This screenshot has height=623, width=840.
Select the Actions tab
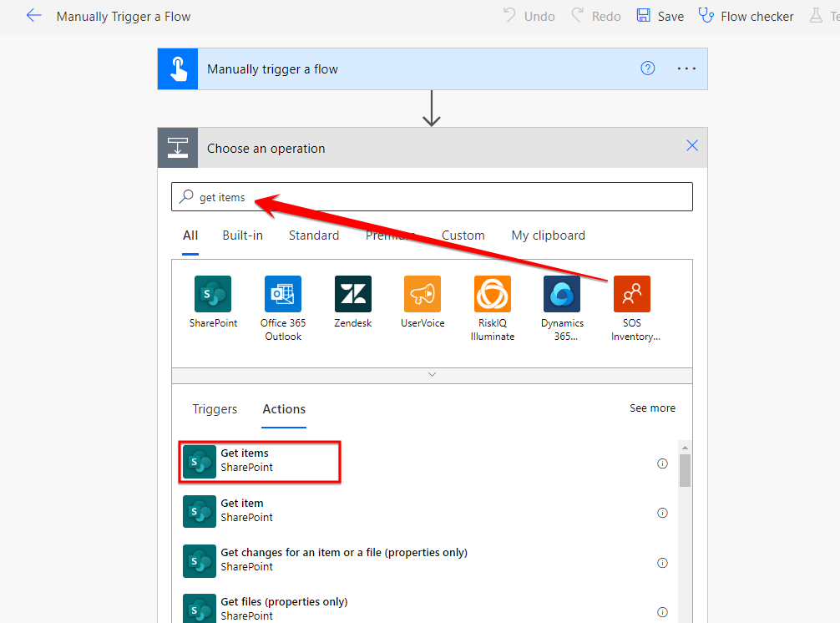pyautogui.click(x=284, y=409)
